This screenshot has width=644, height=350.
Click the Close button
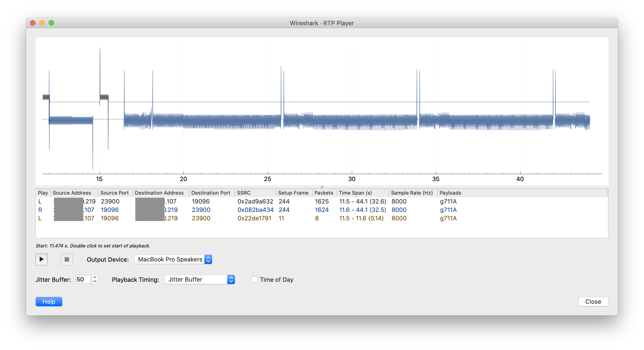(593, 301)
